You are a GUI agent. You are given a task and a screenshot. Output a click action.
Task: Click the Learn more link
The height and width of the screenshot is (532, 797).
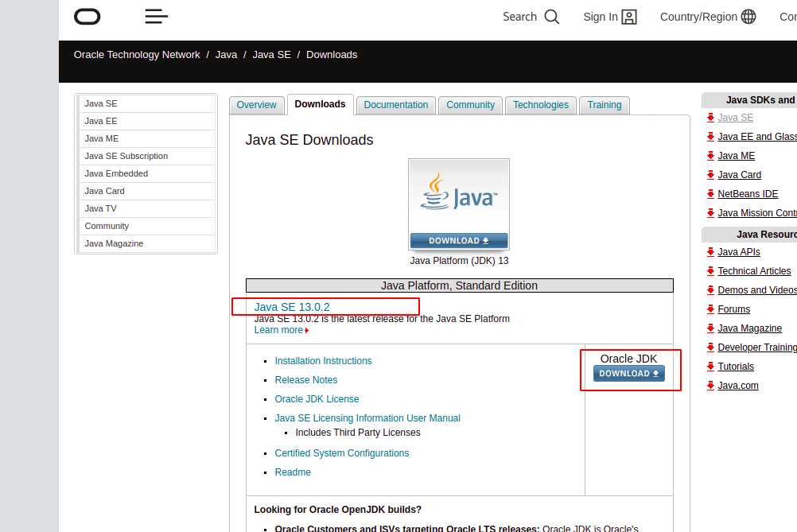[x=278, y=330]
